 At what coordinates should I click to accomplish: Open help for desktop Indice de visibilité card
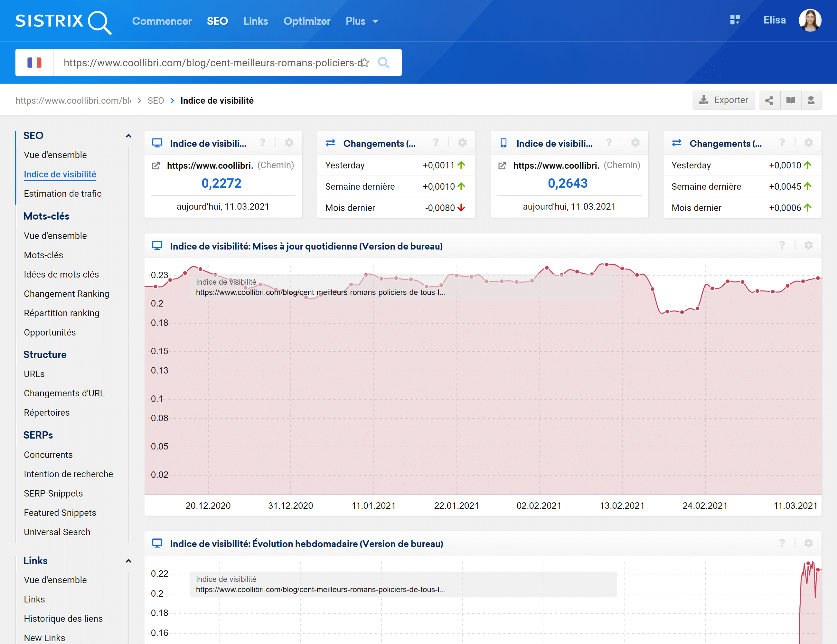(x=262, y=143)
